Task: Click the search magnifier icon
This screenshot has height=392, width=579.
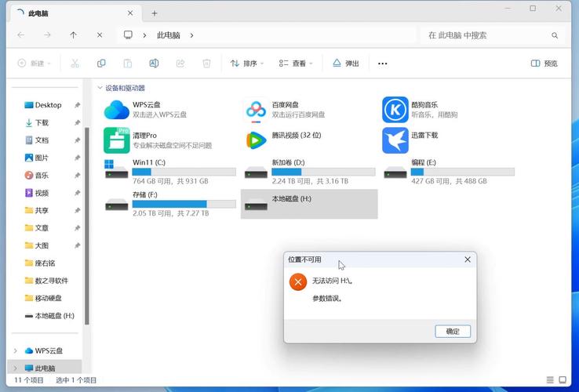Action: tap(555, 35)
